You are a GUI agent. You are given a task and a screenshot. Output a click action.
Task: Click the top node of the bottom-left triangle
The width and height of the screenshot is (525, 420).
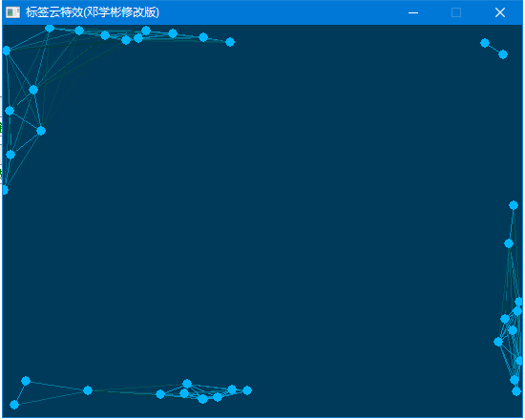26,381
